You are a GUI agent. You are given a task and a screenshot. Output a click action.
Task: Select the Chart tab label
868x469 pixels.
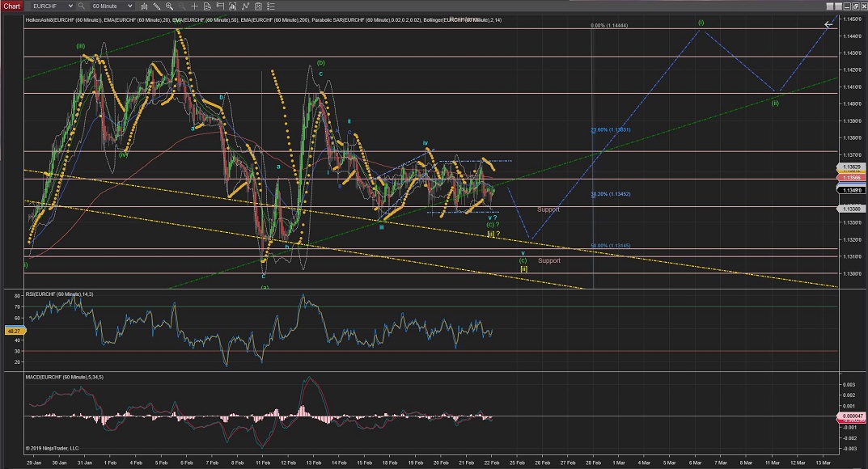pos(11,6)
